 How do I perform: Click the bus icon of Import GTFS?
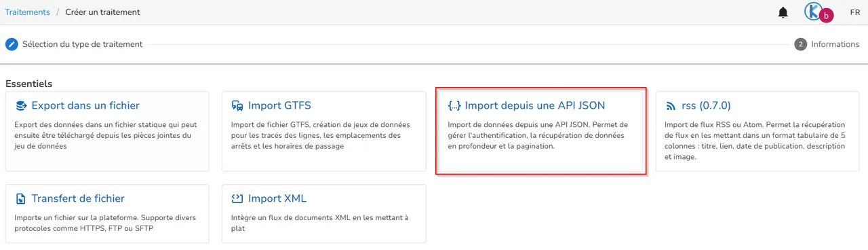(237, 106)
